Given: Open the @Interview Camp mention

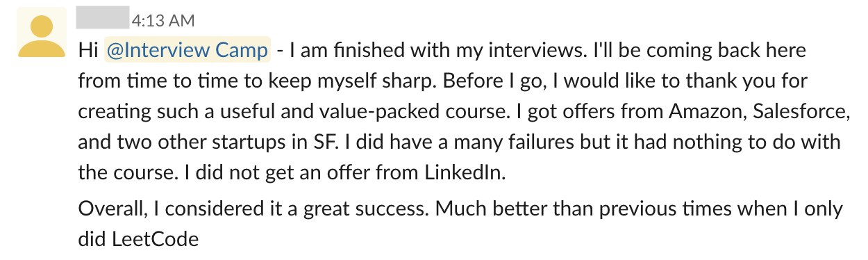Looking at the screenshot, I should [x=186, y=50].
